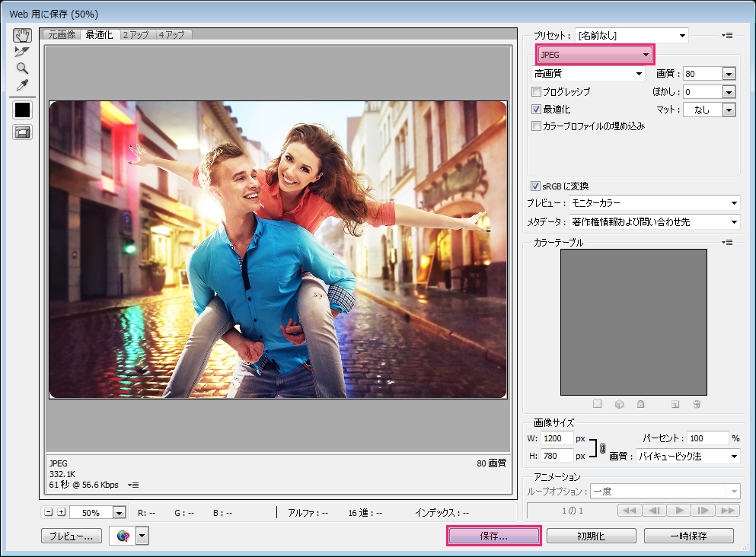This screenshot has height=557, width=756.
Task: Click the zoom out minus button
Action: 48,512
